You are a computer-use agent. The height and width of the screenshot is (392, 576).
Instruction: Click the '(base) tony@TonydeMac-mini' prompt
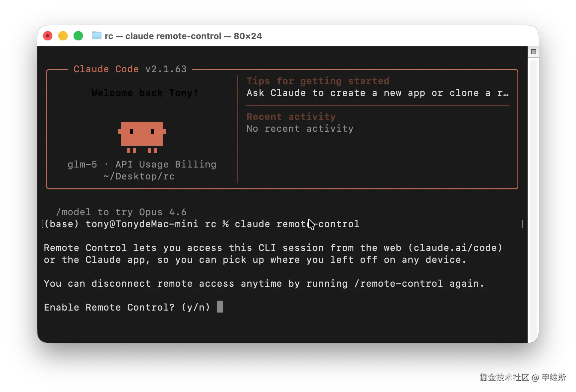tap(121, 224)
